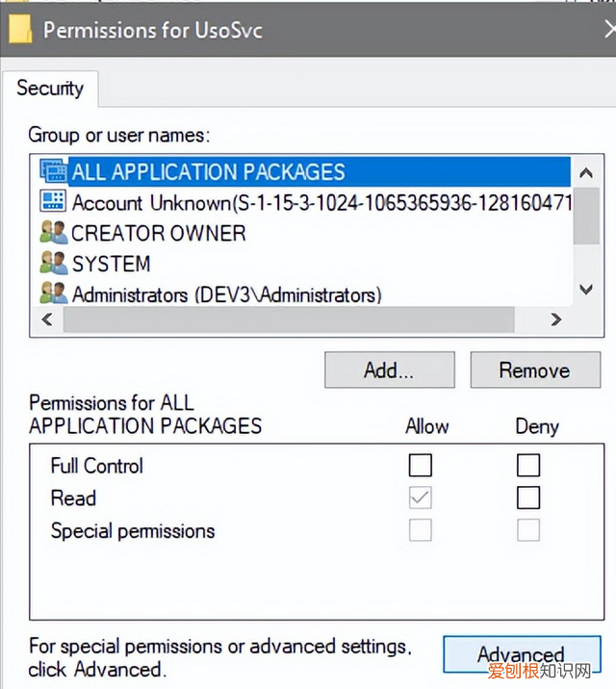Tick the Full Control Deny checkbox

click(528, 467)
